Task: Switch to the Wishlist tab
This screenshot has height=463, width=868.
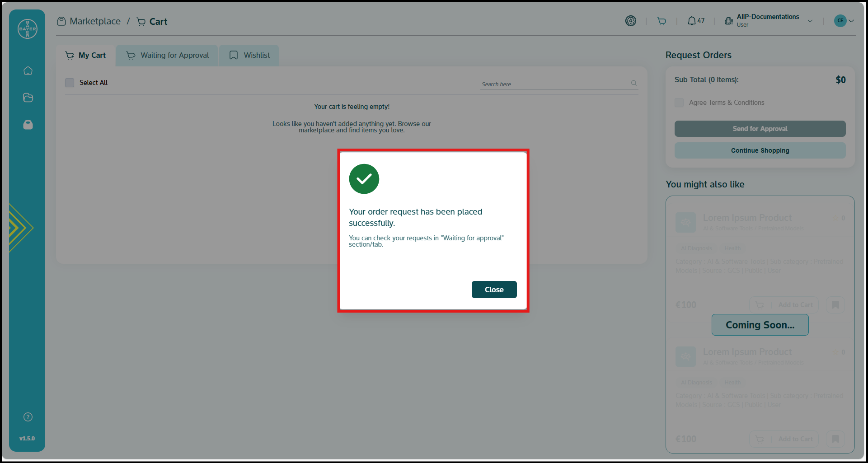Action: point(249,56)
